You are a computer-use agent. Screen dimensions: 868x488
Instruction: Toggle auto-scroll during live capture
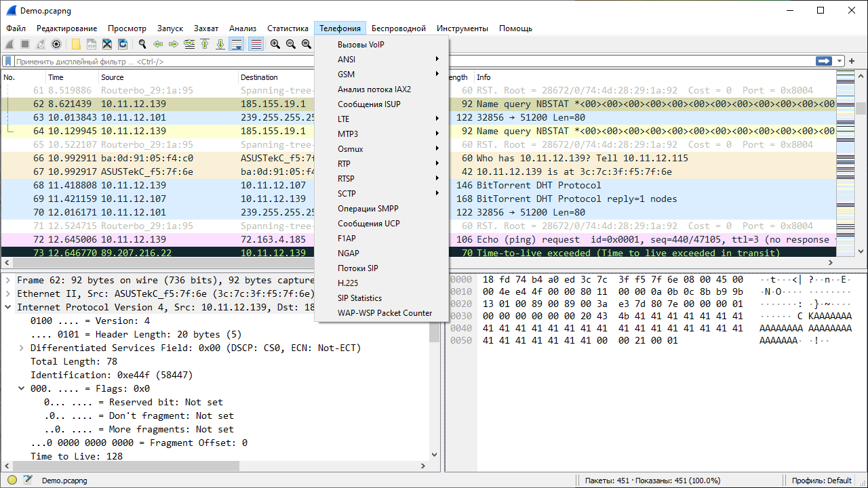(x=237, y=44)
